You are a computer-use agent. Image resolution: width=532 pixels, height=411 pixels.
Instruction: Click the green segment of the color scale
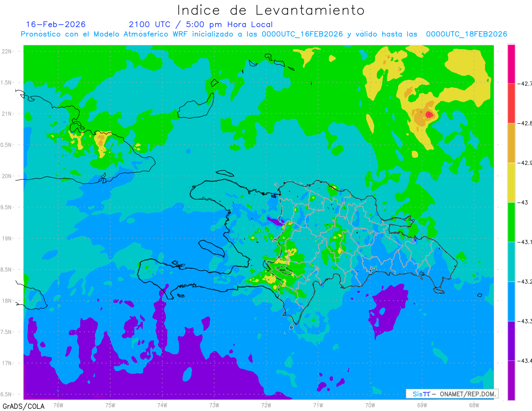pos(511,222)
